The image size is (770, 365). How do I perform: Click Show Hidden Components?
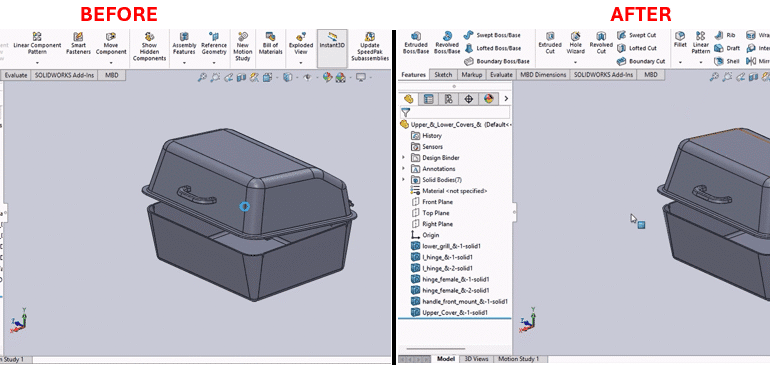tap(149, 47)
